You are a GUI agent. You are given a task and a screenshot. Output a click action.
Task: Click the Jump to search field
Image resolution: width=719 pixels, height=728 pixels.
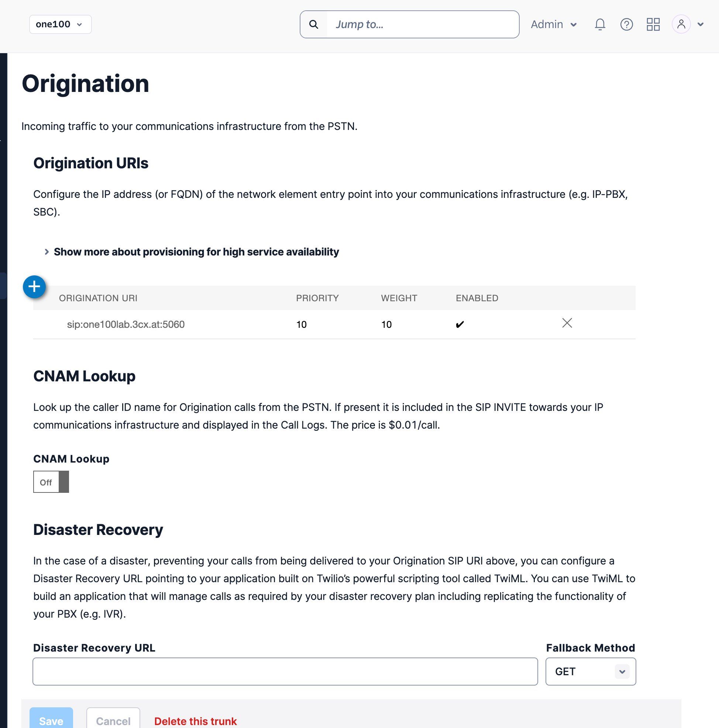click(x=422, y=24)
